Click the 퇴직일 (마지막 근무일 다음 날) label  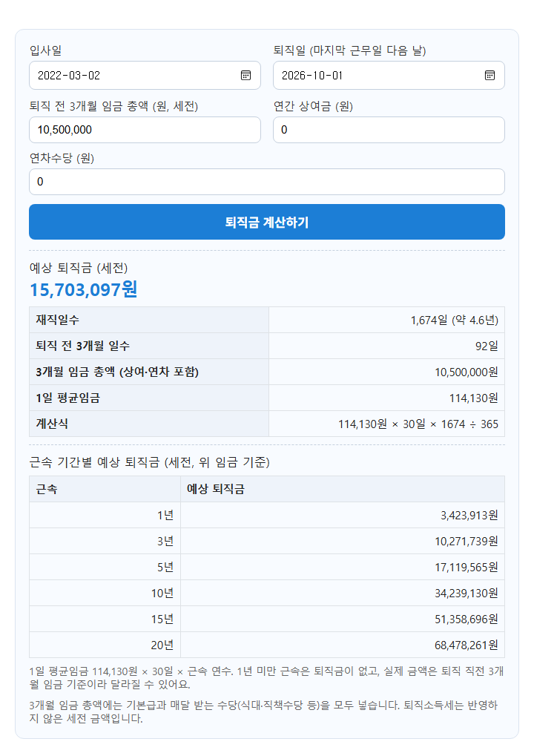[349, 50]
